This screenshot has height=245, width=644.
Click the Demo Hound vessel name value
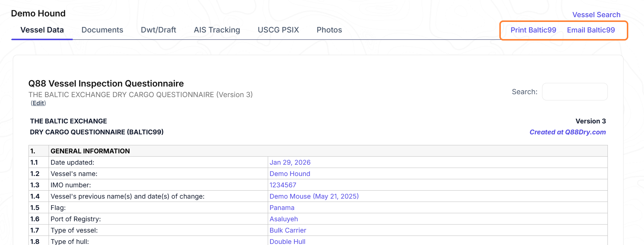point(290,174)
